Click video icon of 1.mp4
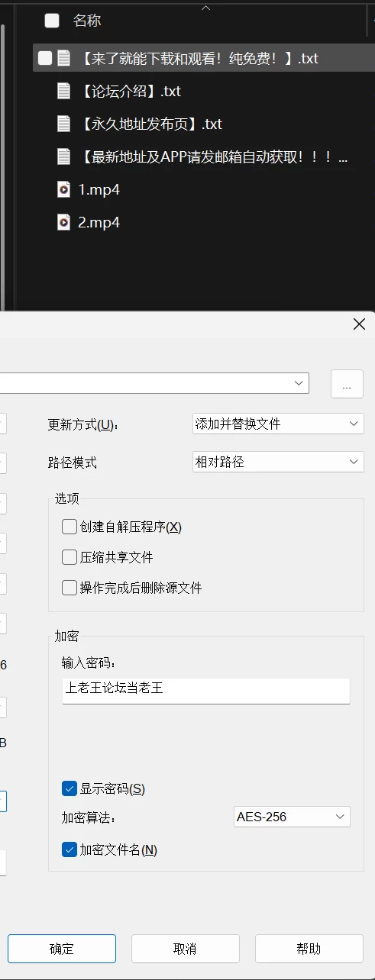The width and height of the screenshot is (375, 980). pos(64,189)
